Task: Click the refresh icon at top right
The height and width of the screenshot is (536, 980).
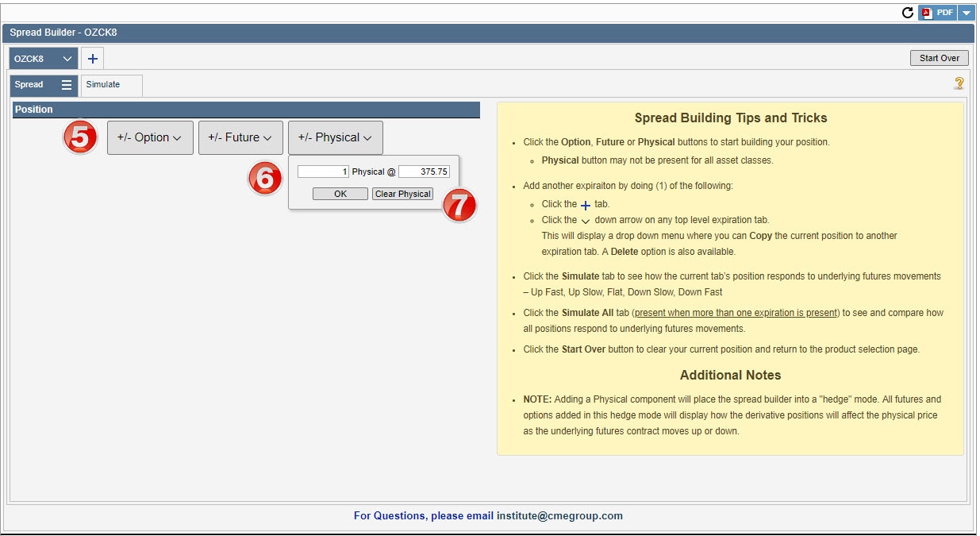Action: click(908, 13)
